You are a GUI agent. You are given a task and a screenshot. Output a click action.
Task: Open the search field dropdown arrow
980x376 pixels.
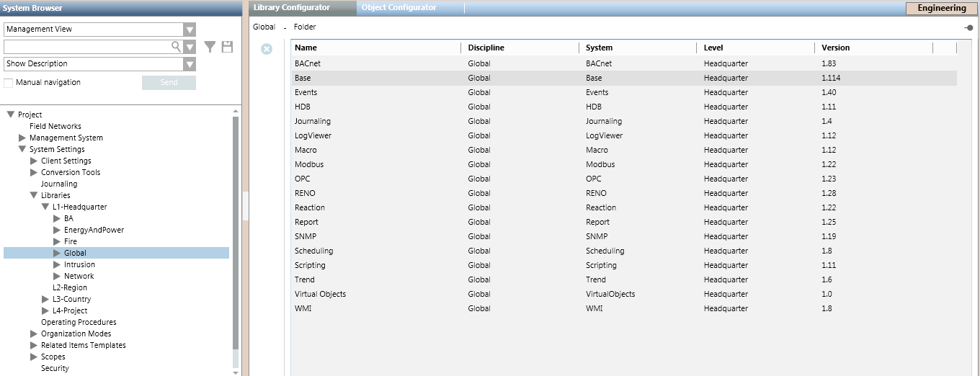tap(190, 47)
